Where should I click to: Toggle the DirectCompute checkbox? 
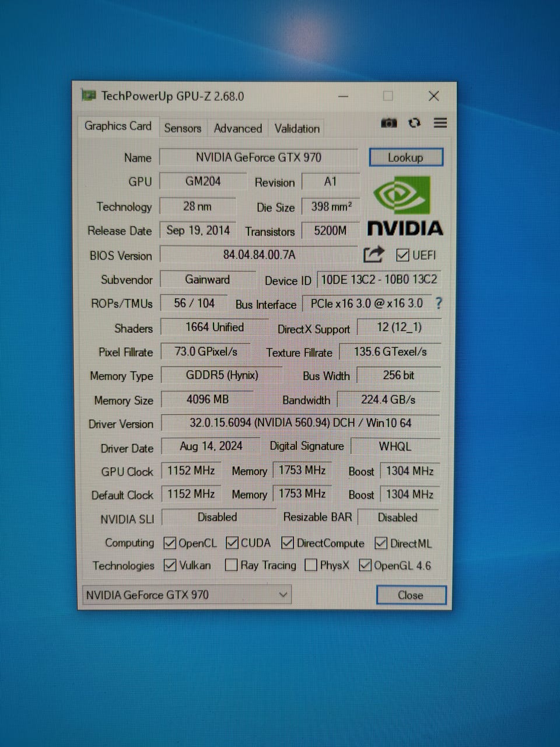point(288,543)
